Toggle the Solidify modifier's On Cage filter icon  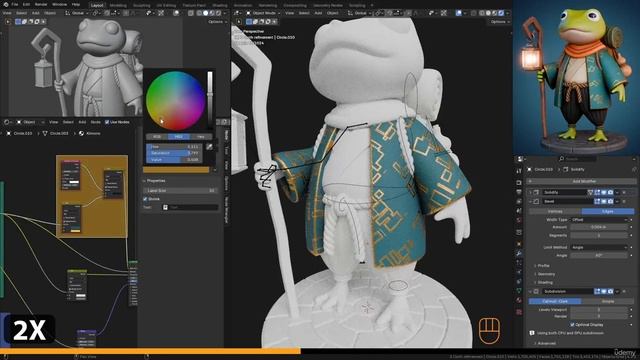pyautogui.click(x=590, y=192)
